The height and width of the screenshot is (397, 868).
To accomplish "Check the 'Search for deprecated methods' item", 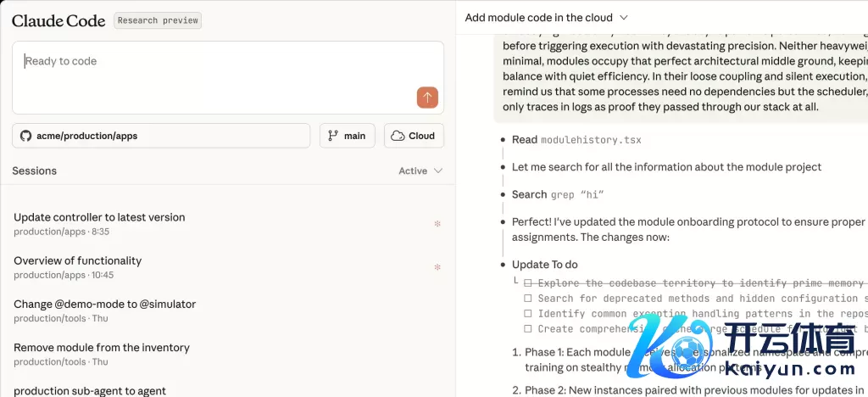I will pyautogui.click(x=528, y=299).
